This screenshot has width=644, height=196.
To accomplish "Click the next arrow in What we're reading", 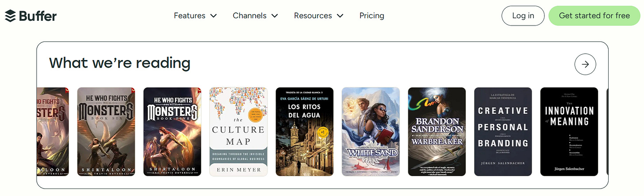I will [585, 64].
